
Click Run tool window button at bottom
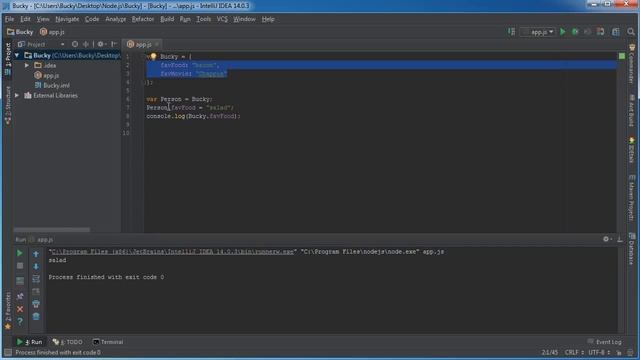point(29,342)
